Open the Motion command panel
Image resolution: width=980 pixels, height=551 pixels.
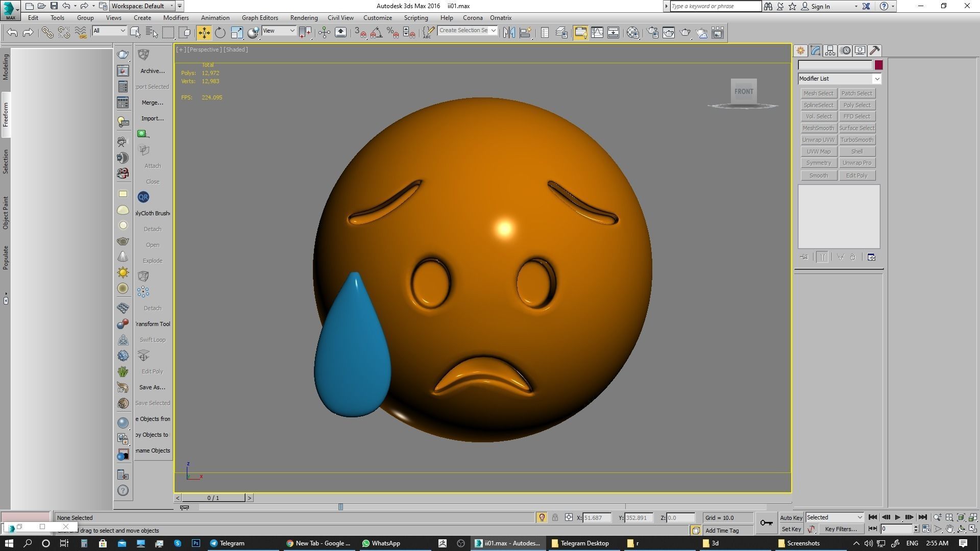(845, 51)
